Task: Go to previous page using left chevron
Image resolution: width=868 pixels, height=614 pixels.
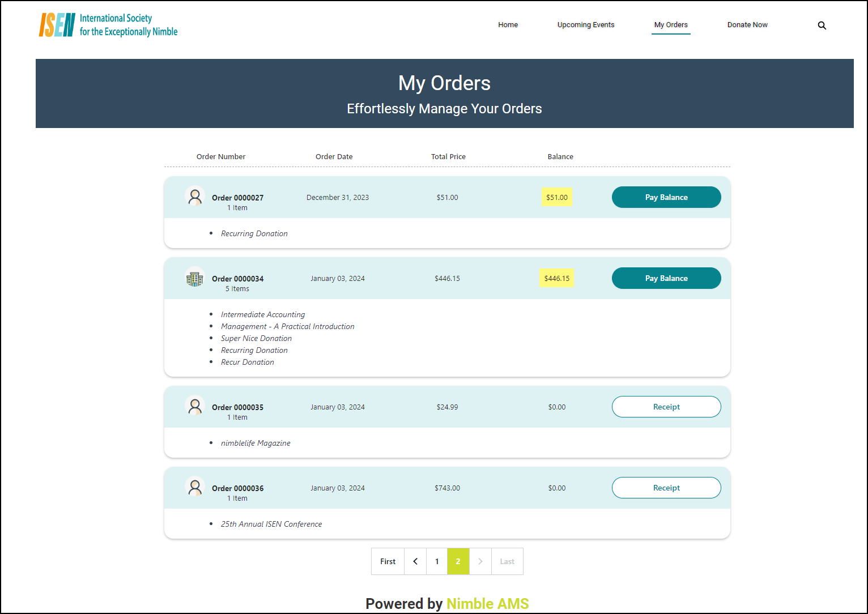Action: 415,561
